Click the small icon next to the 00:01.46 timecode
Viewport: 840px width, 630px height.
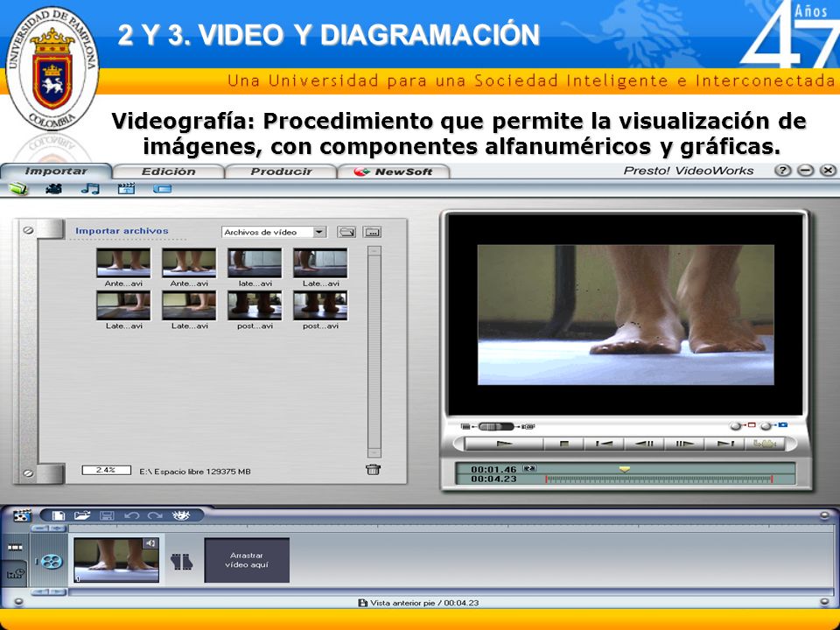pyautogui.click(x=529, y=469)
